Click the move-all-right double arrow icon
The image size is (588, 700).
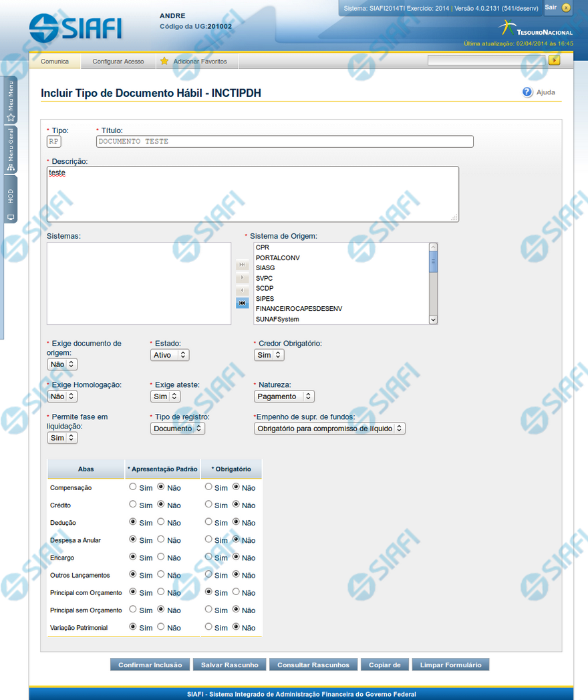click(242, 265)
